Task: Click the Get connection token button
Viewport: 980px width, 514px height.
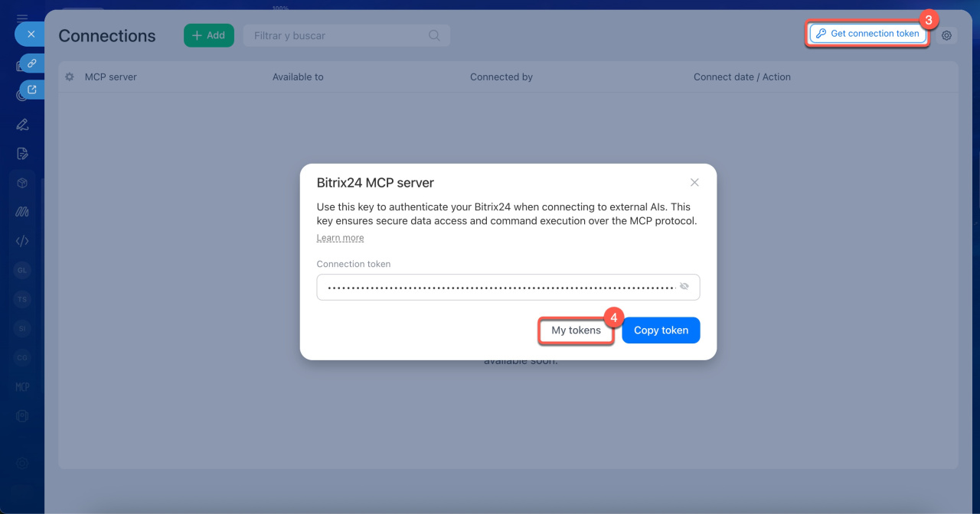Action: point(867,34)
